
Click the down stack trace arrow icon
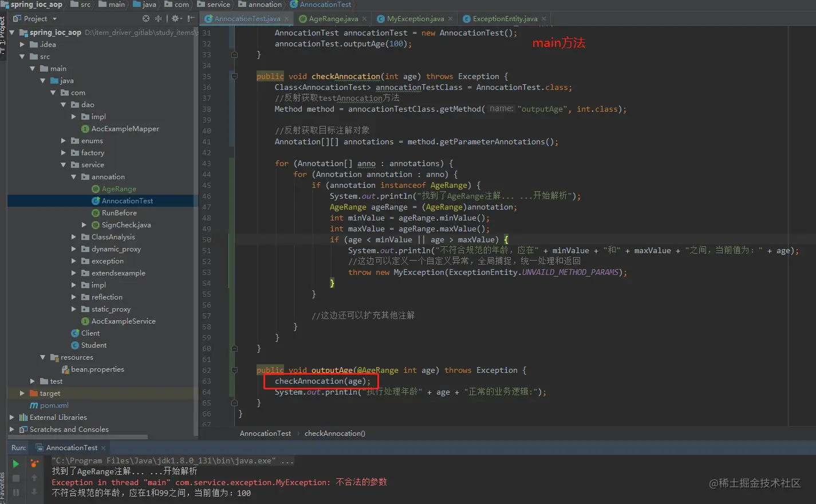pos(34,492)
